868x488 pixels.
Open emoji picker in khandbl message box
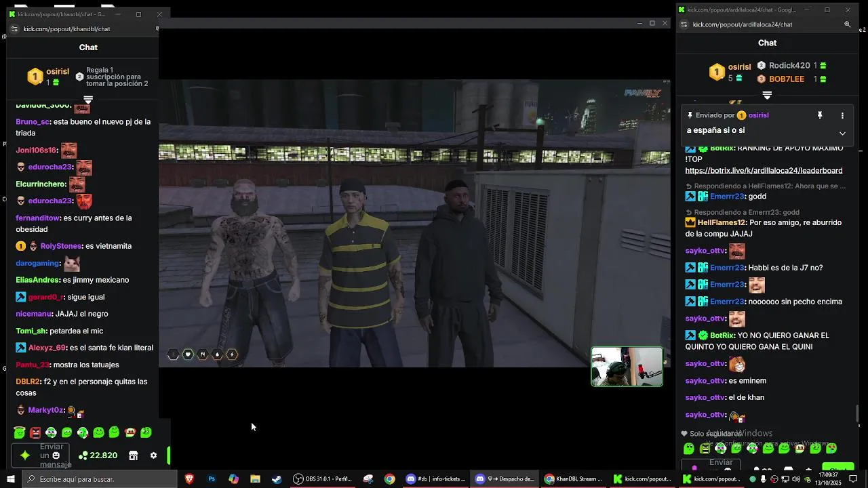[x=56, y=455]
